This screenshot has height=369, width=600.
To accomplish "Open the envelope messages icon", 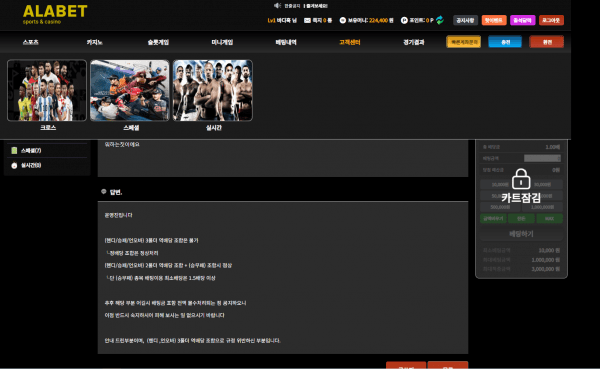I will coord(307,20).
